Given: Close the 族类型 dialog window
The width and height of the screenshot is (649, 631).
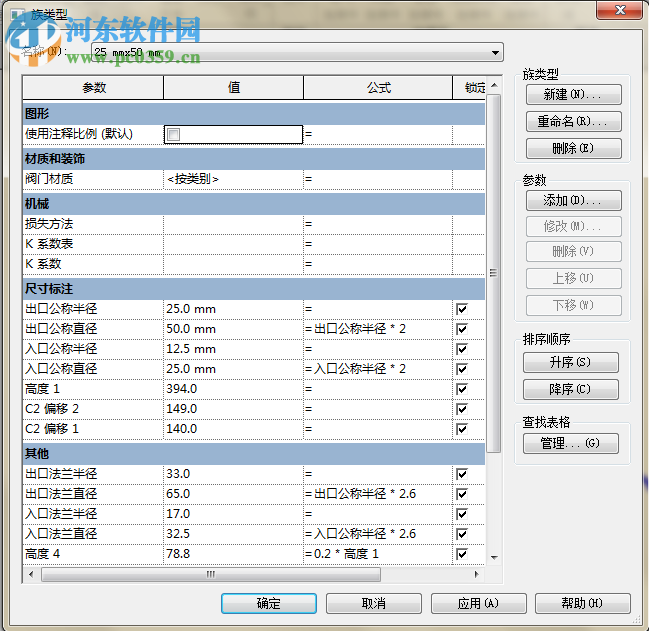Looking at the screenshot, I should pos(620,10).
